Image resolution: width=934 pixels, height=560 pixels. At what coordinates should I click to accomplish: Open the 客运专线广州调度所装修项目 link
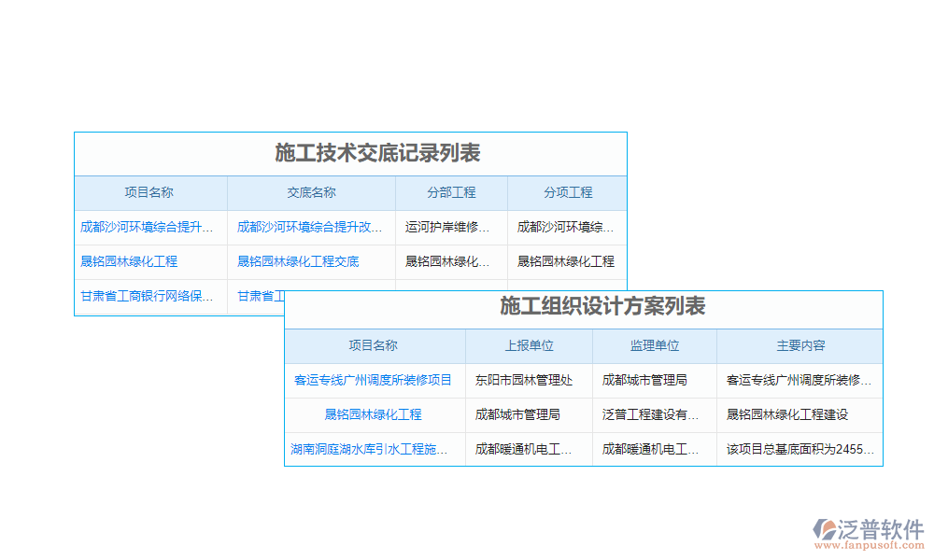(373, 380)
